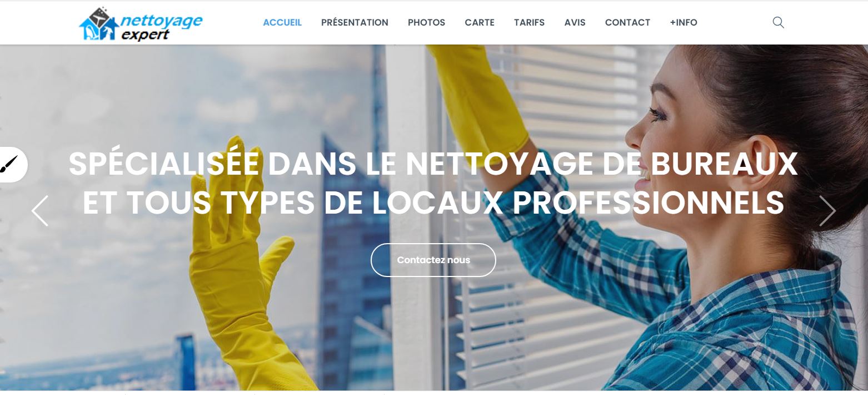Screen dimensions: 868x395
Task: Navigate to the PRÉSENTATION page
Action: [355, 23]
